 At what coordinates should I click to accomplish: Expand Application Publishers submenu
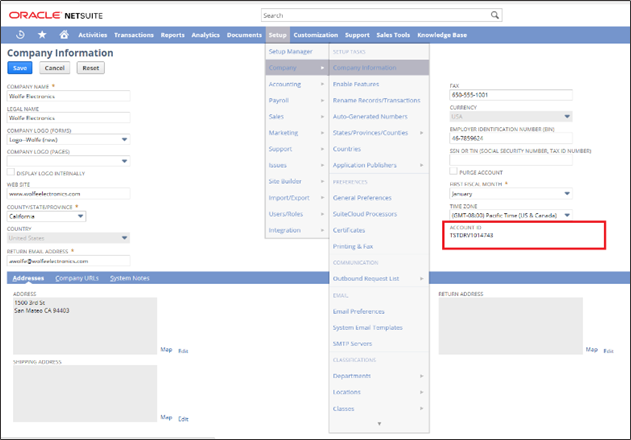[x=379, y=165]
